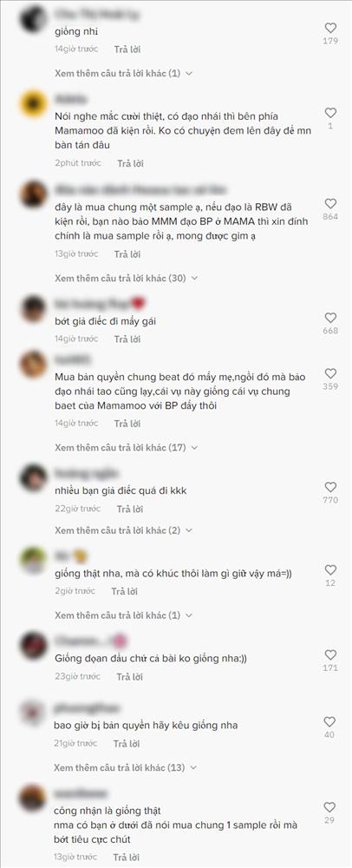The width and height of the screenshot is (352, 868).
Task: Tap the heart on "bớt giả điếc đi mấy gái"
Action: 330,318
